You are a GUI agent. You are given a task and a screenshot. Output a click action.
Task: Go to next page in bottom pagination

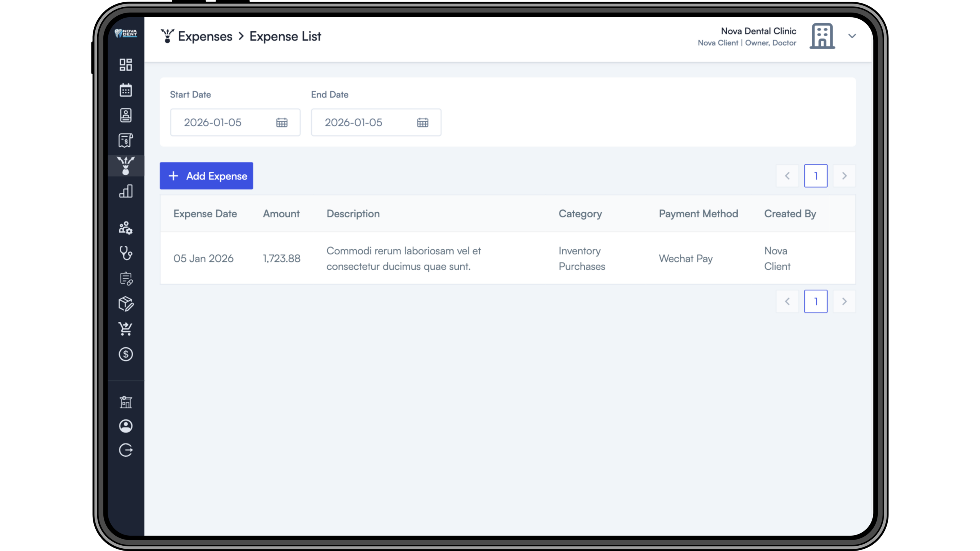(x=844, y=302)
